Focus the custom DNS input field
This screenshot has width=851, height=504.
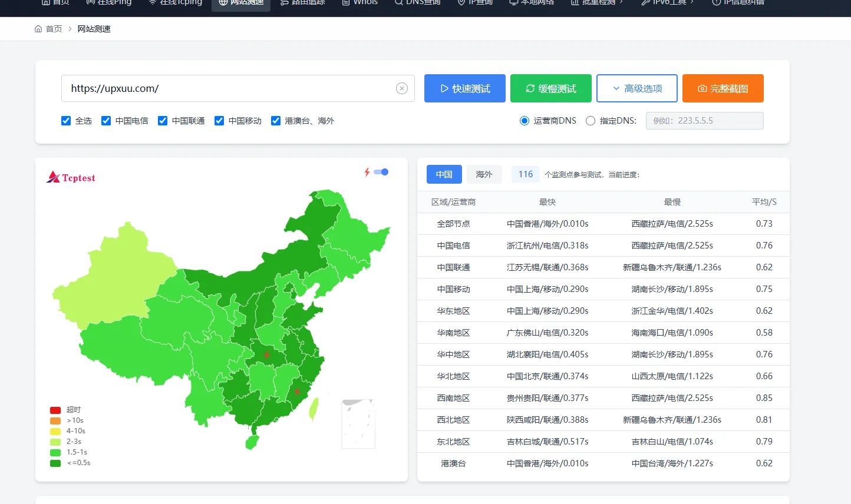tap(705, 121)
